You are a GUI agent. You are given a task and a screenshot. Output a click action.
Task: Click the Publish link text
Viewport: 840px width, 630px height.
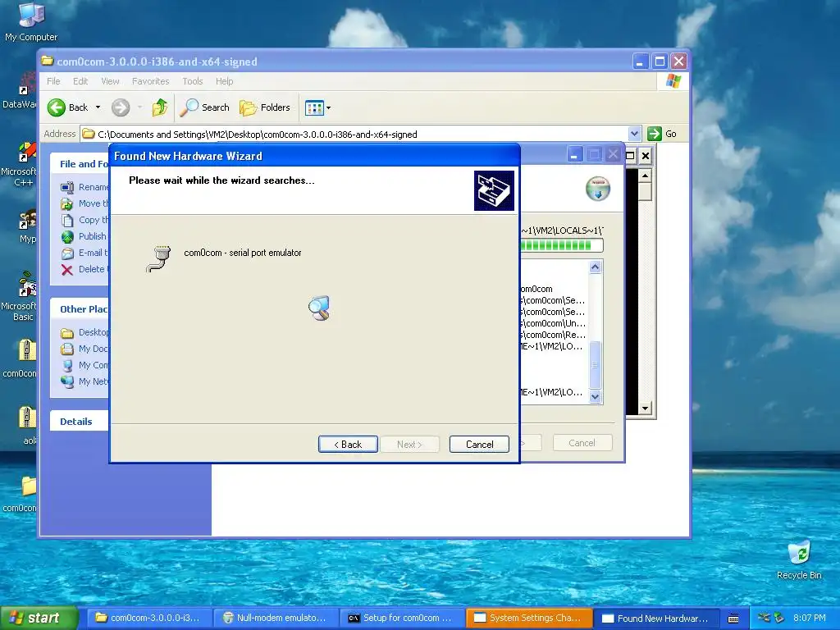pyautogui.click(x=92, y=236)
